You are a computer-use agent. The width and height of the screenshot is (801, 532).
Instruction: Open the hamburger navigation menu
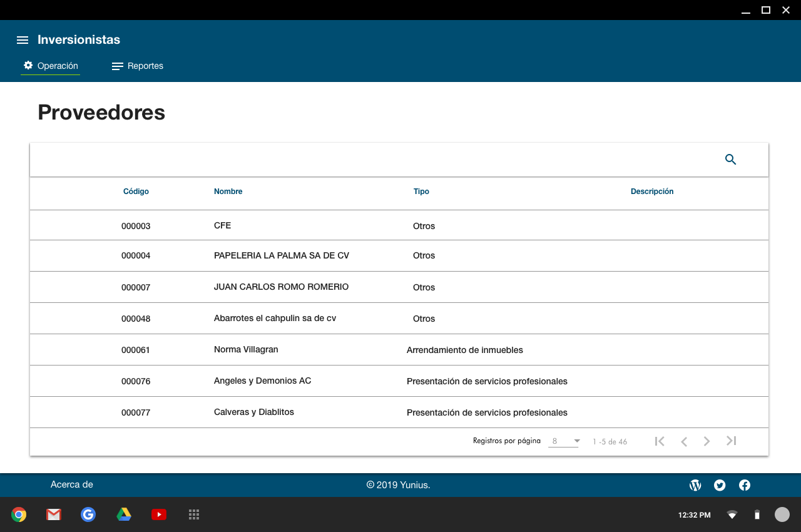tap(23, 40)
